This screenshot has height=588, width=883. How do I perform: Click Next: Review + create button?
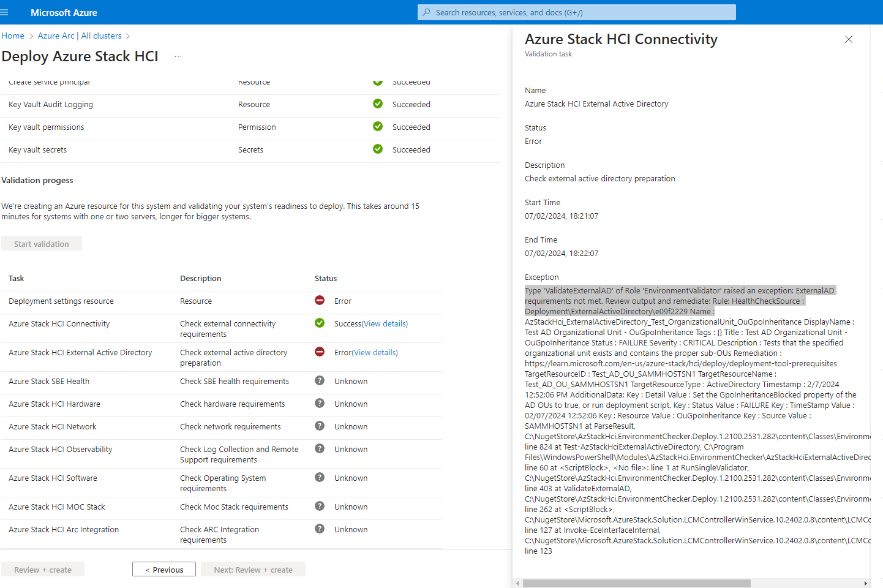tap(254, 570)
